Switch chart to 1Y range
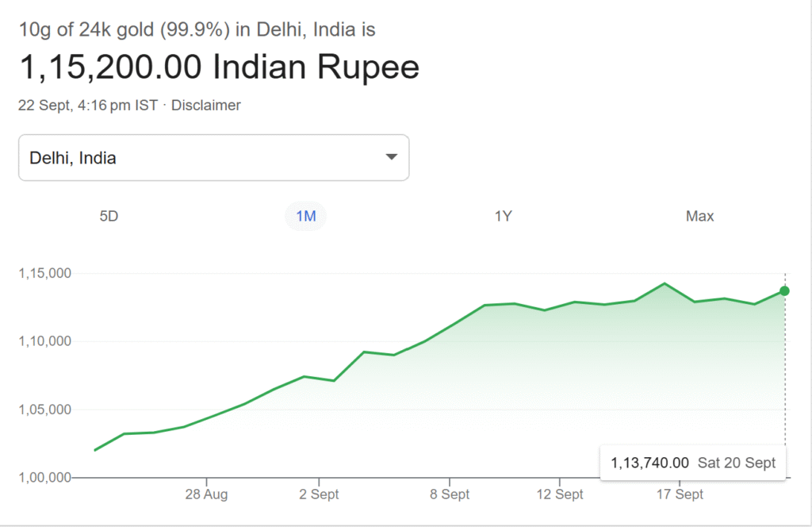This screenshot has width=812, height=527. (x=503, y=216)
